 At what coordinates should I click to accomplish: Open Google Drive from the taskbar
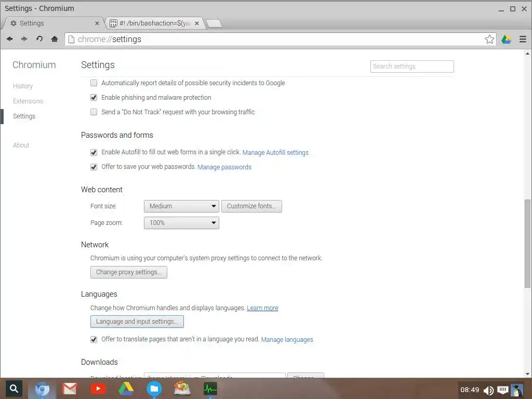(x=126, y=389)
